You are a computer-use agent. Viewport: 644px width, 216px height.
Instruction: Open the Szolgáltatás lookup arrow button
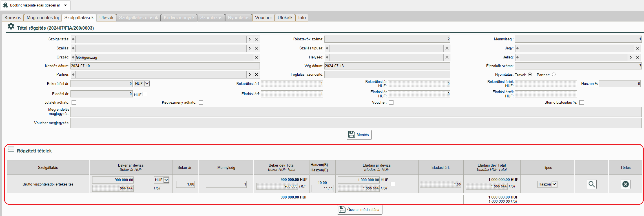pyautogui.click(x=250, y=39)
